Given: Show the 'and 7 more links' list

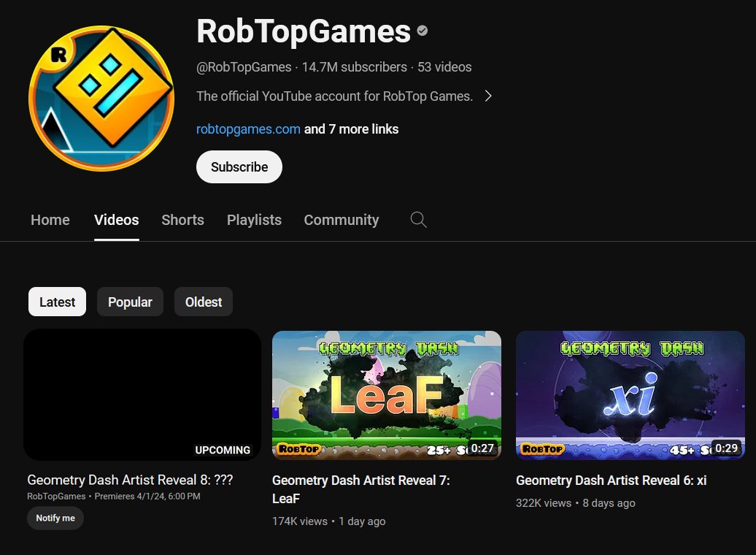Looking at the screenshot, I should click(351, 129).
